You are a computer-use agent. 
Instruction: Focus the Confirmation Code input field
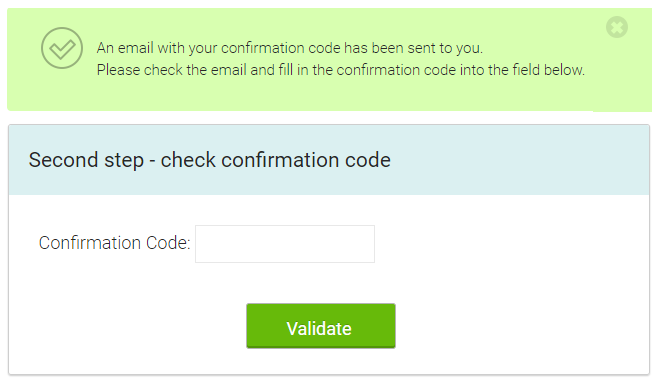pyautogui.click(x=285, y=244)
